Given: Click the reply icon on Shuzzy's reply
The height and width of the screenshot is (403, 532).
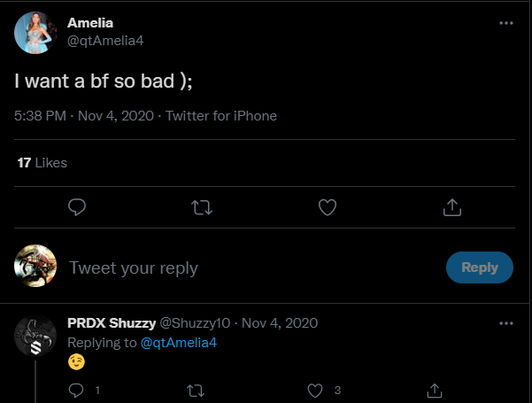Looking at the screenshot, I should click(76, 390).
